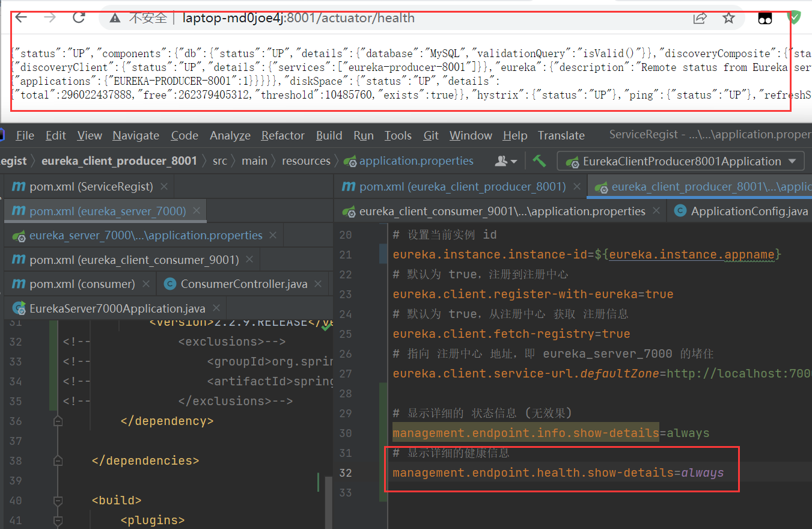Open the View menu
The height and width of the screenshot is (529, 812).
pyautogui.click(x=90, y=135)
